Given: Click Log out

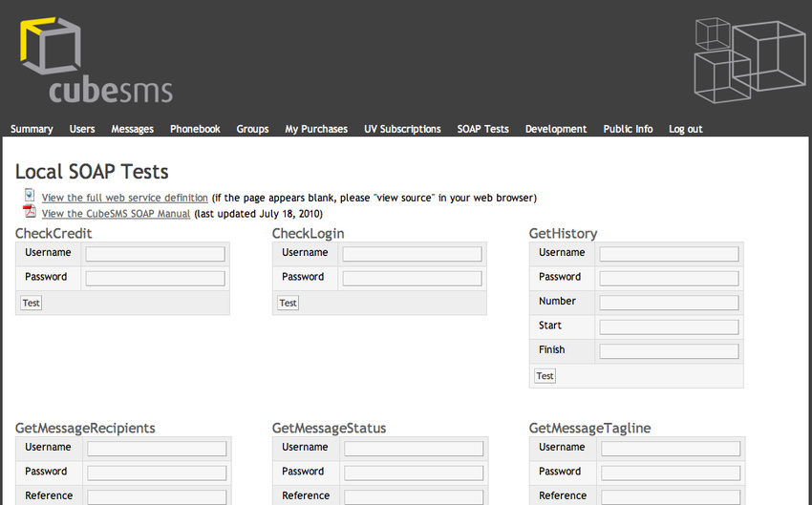Looking at the screenshot, I should tap(686, 129).
